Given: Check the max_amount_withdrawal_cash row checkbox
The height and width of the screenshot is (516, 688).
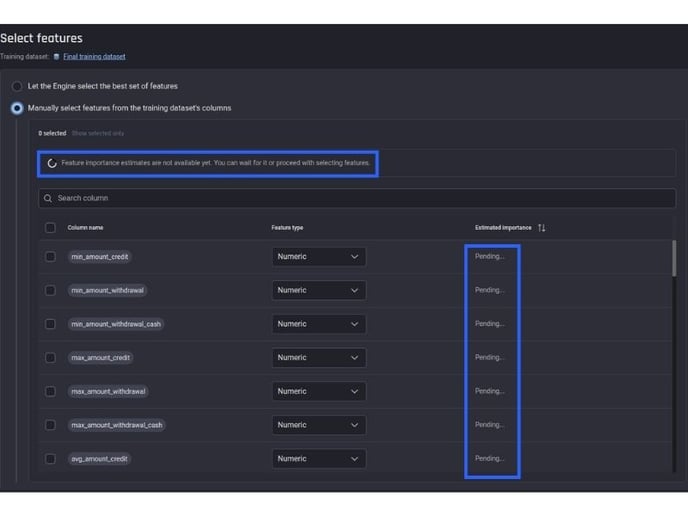Looking at the screenshot, I should pos(50,425).
